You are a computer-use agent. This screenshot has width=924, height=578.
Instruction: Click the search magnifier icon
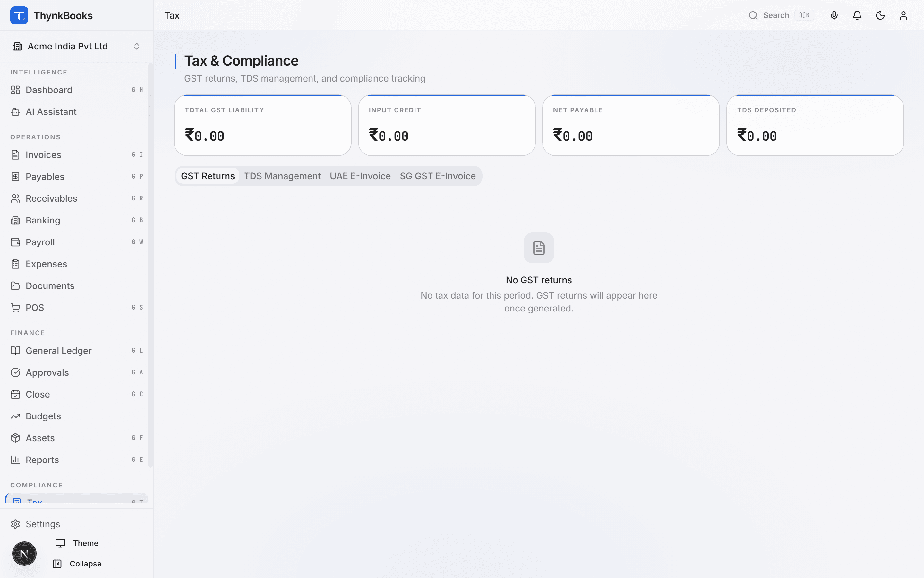tap(753, 15)
